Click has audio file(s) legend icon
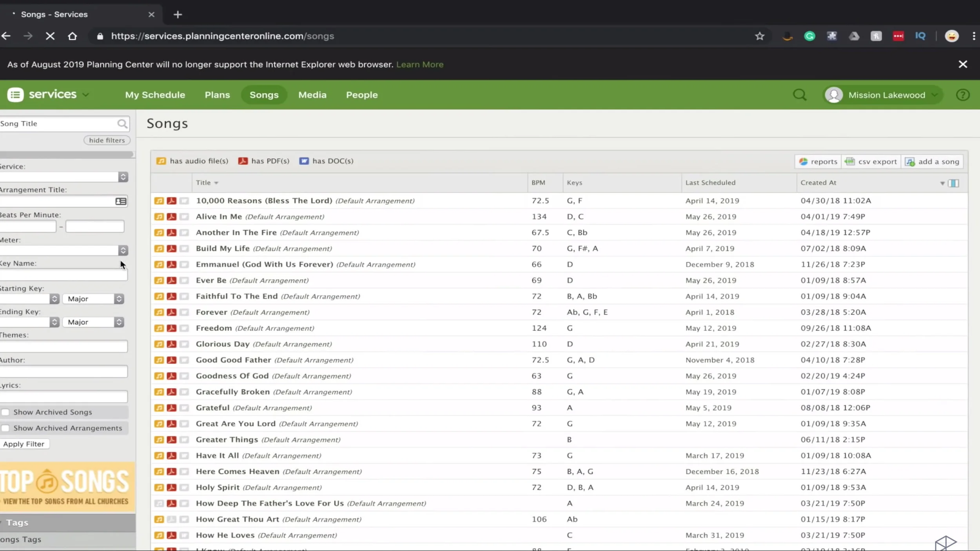 161,161
